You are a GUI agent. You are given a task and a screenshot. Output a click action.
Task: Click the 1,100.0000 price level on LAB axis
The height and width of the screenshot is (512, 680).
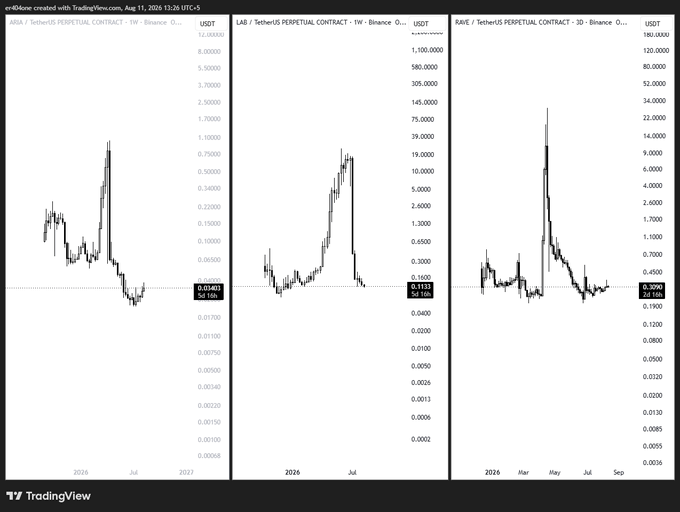tap(427, 50)
